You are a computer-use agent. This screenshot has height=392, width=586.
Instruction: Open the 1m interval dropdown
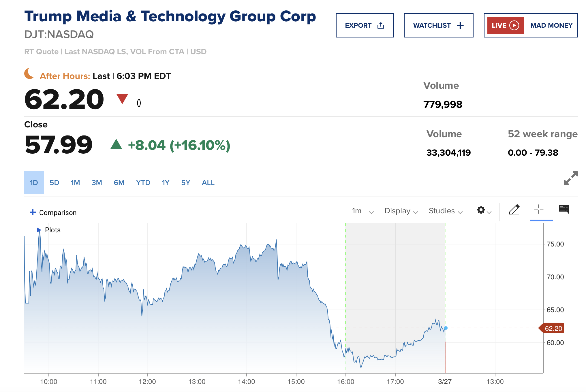pyautogui.click(x=363, y=211)
